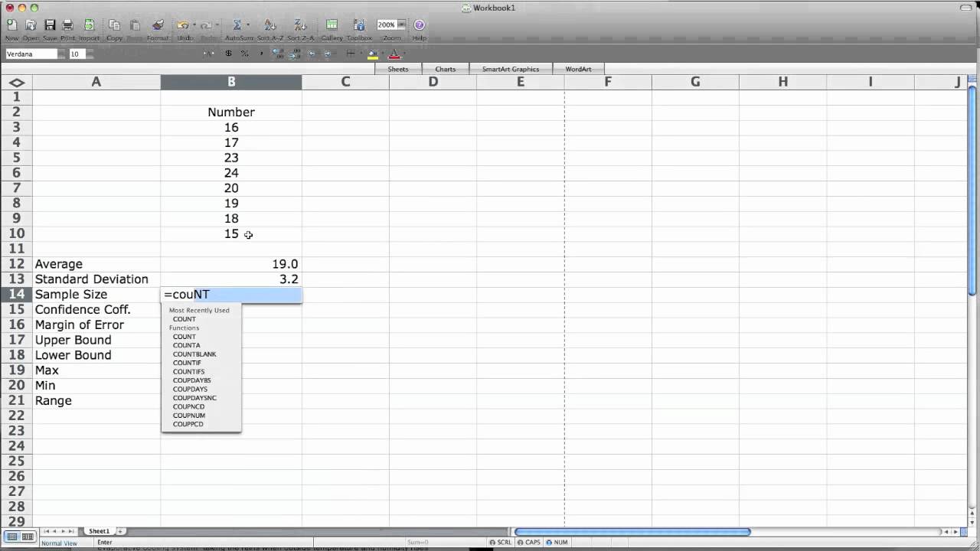Click the Copy toolbar icon

pyautogui.click(x=114, y=25)
